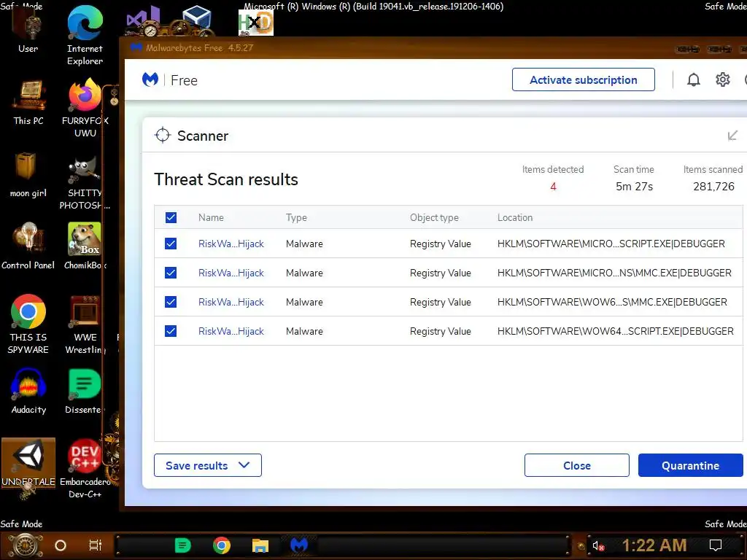Open the HxD desktop icon
Screen dimensions: 747x560
pyautogui.click(x=256, y=23)
